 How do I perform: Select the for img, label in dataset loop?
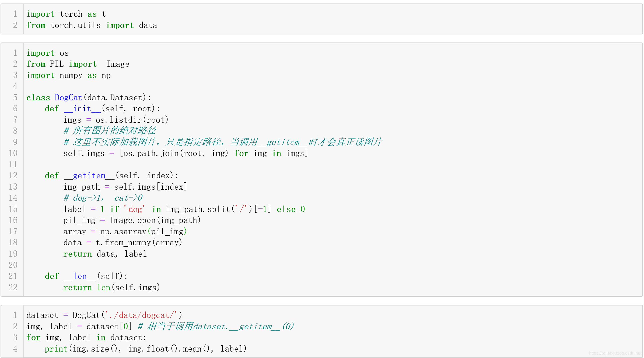(86, 337)
